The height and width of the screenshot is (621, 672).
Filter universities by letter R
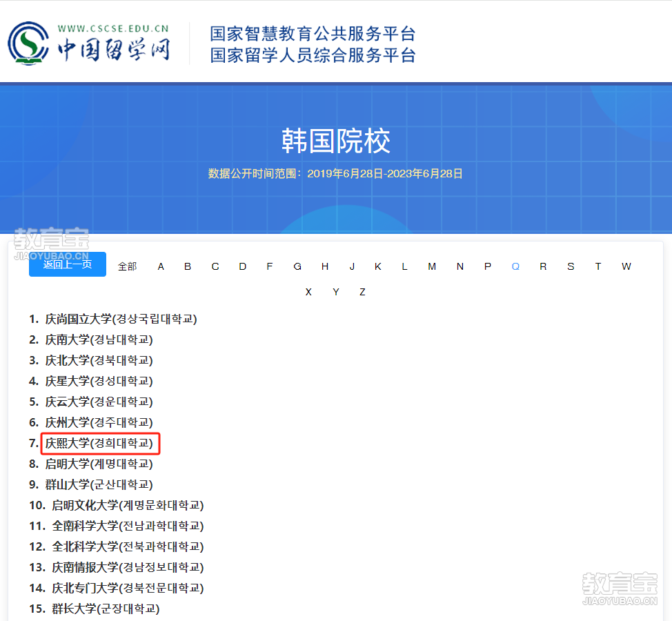pos(543,266)
